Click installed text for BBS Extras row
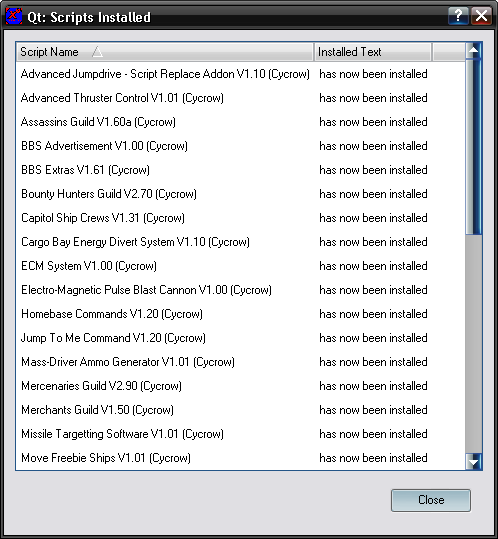 [x=373, y=170]
